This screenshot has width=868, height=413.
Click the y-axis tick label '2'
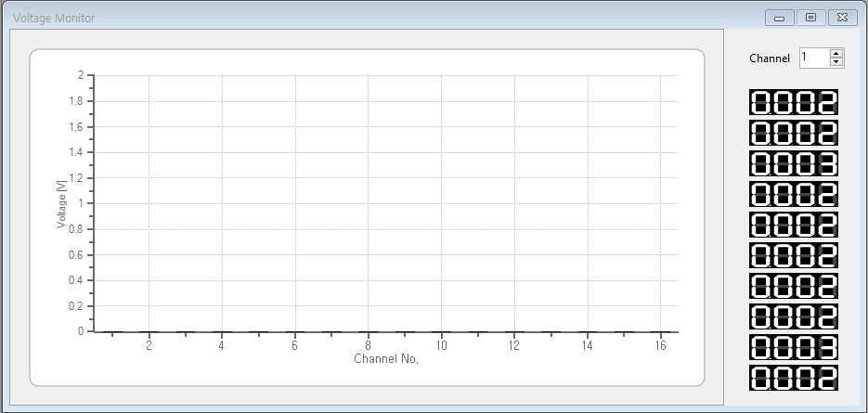tap(82, 75)
